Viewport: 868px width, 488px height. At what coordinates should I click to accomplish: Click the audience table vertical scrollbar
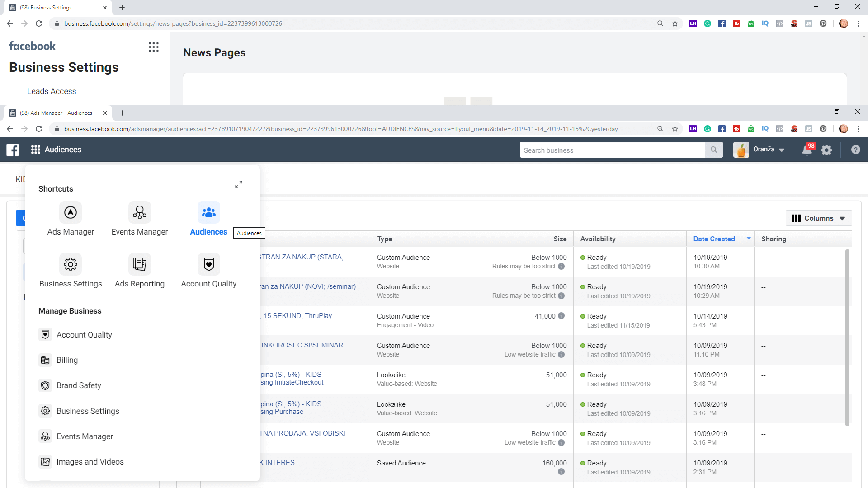click(847, 337)
